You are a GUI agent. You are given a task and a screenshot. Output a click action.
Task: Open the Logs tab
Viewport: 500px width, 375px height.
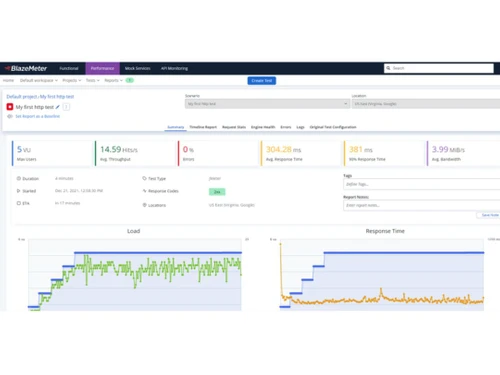[300, 127]
